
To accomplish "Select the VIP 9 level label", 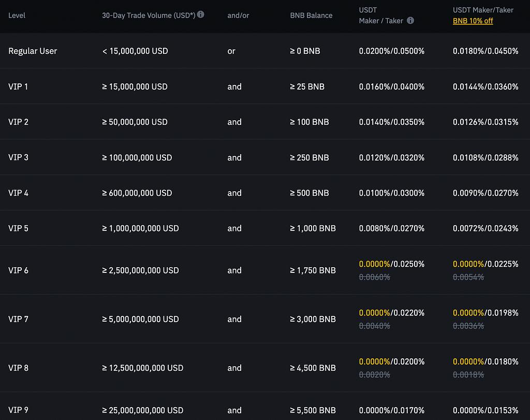I will point(18,410).
